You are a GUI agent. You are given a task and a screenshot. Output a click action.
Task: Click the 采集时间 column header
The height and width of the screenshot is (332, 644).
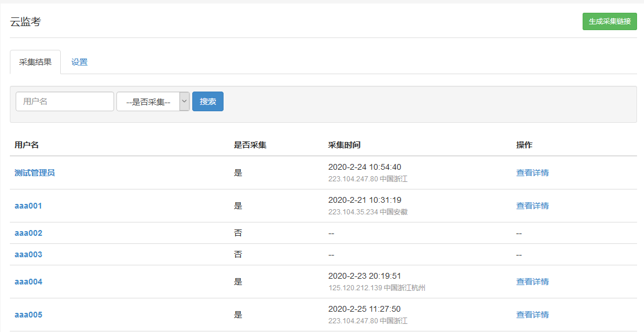pos(344,145)
